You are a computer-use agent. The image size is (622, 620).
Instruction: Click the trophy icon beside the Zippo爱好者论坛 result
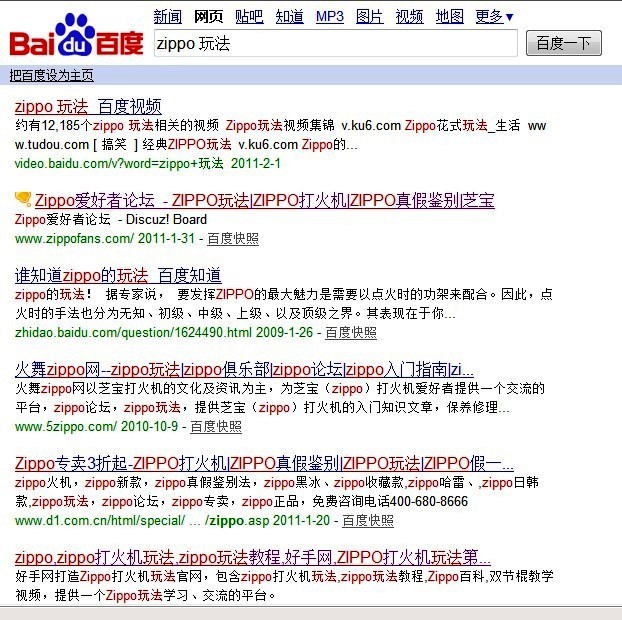tap(23, 198)
